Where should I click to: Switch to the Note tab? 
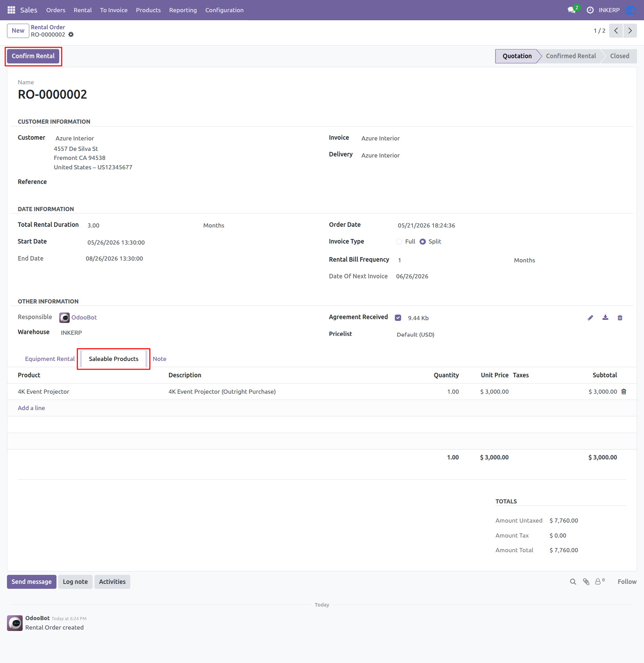coord(160,359)
